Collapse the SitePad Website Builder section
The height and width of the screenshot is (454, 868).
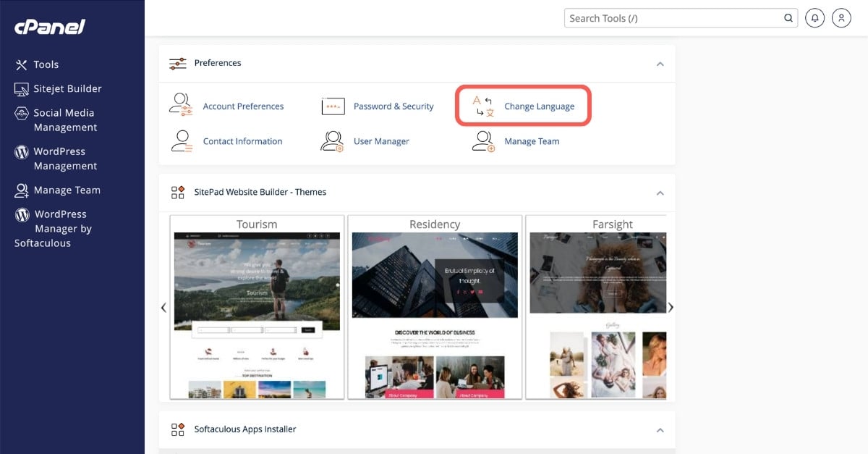tap(660, 193)
